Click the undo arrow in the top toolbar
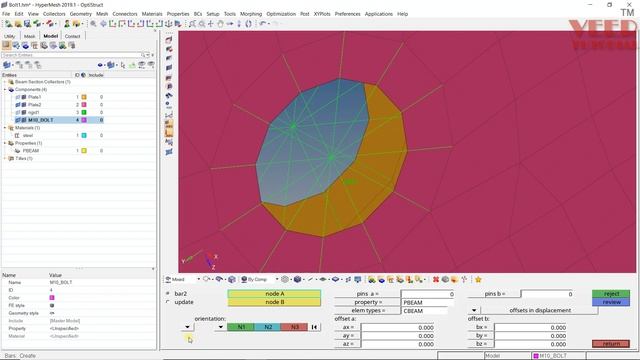Screen dimensions: 640x360 (x=263, y=24)
